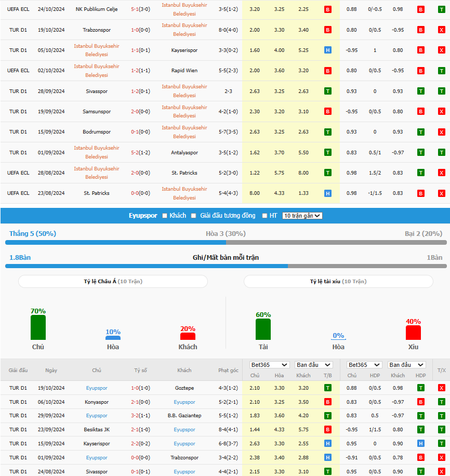The width and height of the screenshot is (450, 476).
Task: Click T/B result badge in NK Publikum Celje row
Action: pos(328,9)
